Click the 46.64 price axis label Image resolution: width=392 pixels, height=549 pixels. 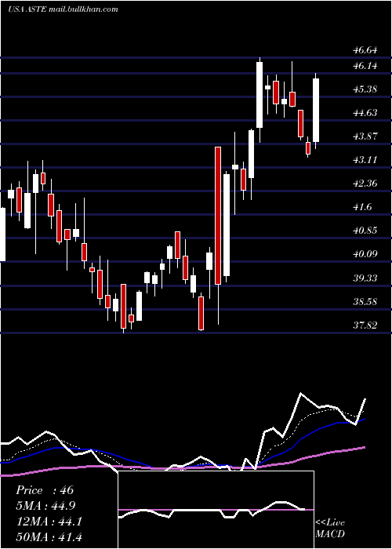coord(365,50)
